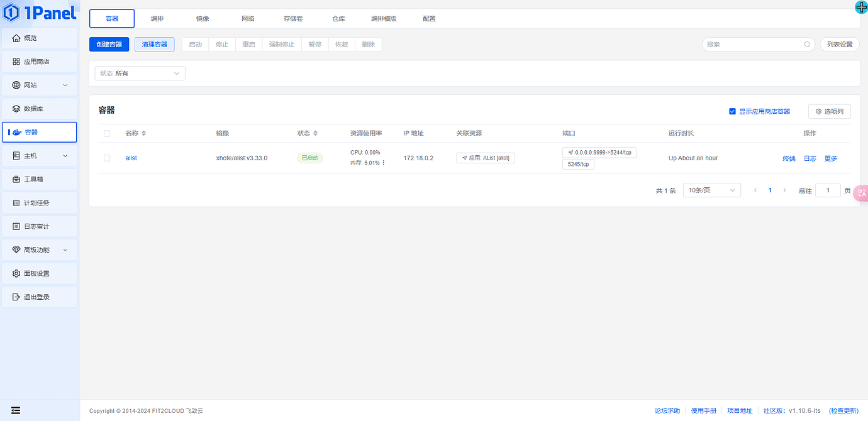Collapse the sidebar with the bottom-left icon
868x421 pixels.
(16, 410)
